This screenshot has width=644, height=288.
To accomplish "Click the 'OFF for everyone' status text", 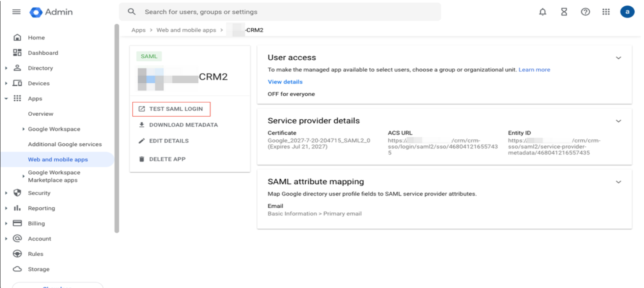I will point(291,94).
